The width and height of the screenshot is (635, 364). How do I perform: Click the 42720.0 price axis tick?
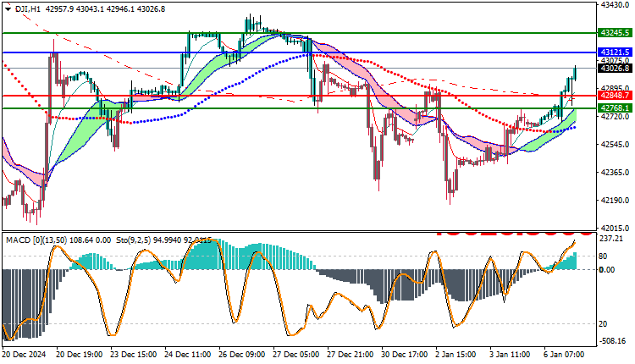pyautogui.click(x=615, y=116)
